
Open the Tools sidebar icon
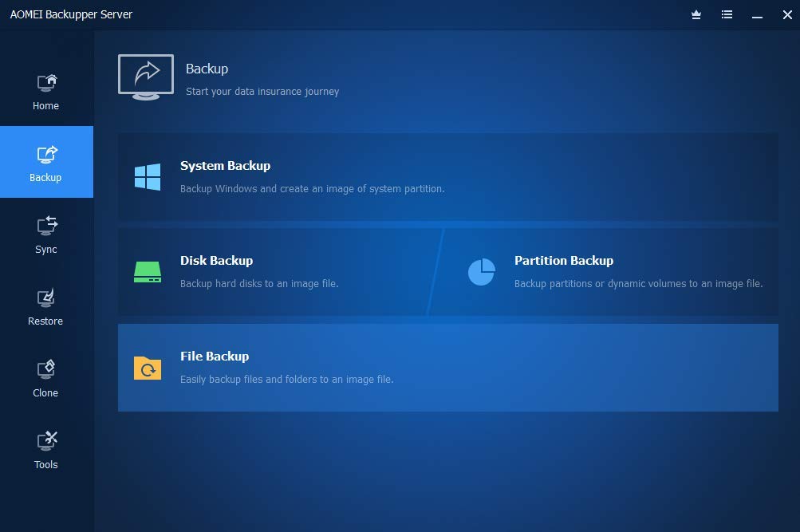click(46, 441)
